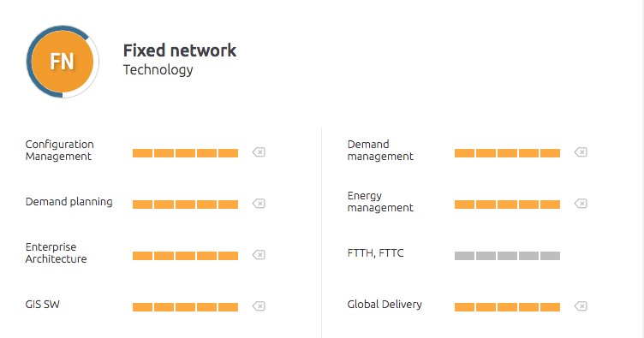Click the Technology subtitle
Viewport: 644px width, 338px height.
(x=158, y=69)
